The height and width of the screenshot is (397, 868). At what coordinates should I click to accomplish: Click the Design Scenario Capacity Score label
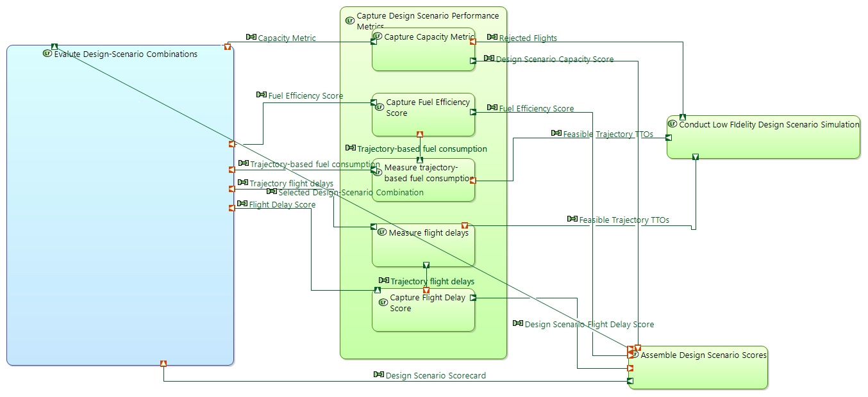(555, 59)
